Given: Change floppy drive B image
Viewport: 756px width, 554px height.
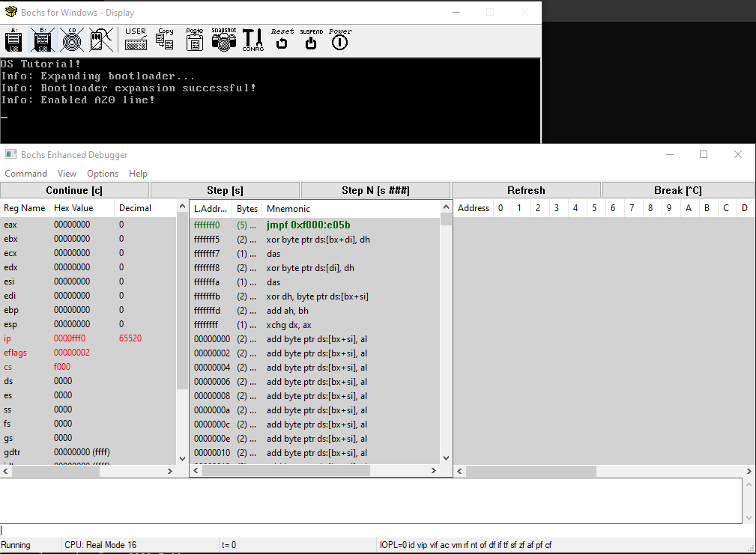Looking at the screenshot, I should [x=41, y=40].
